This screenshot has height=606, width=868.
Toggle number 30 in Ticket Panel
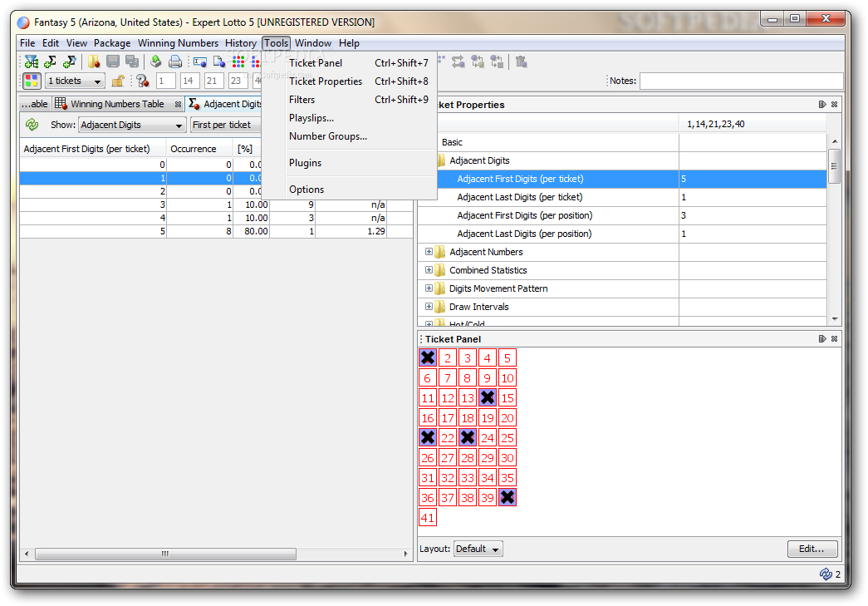coord(508,457)
